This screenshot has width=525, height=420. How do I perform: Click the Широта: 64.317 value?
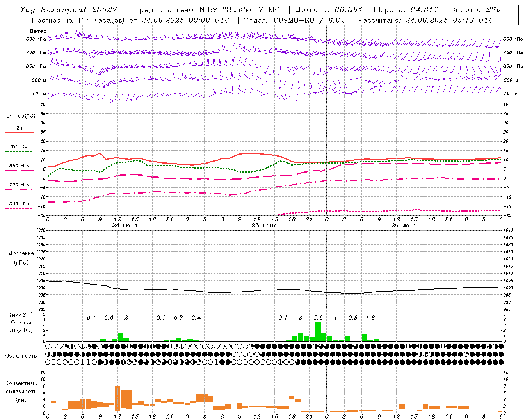(406, 10)
